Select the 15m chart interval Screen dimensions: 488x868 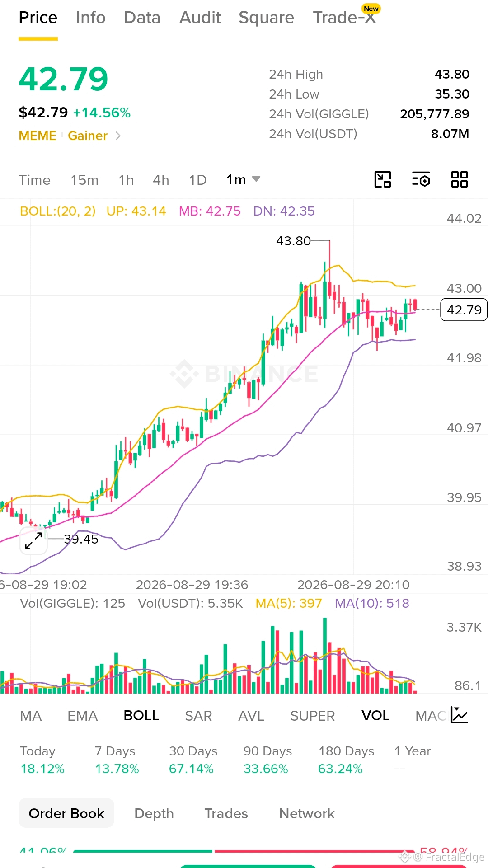coord(84,180)
